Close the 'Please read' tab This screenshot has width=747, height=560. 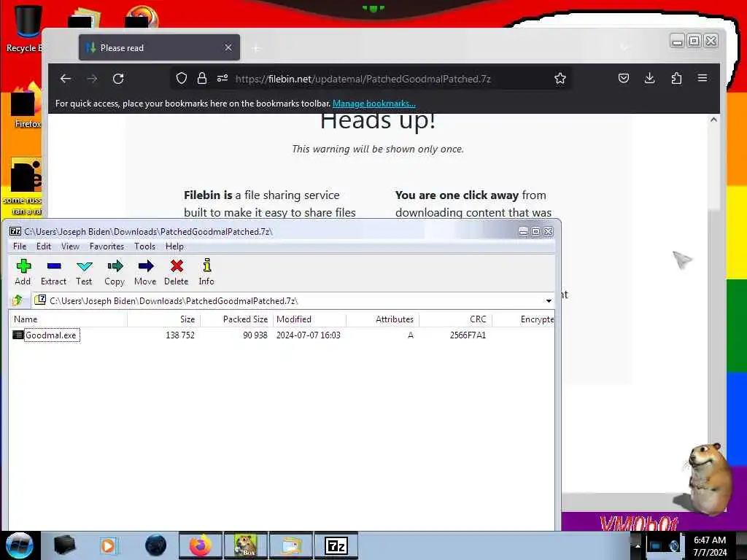coord(228,47)
